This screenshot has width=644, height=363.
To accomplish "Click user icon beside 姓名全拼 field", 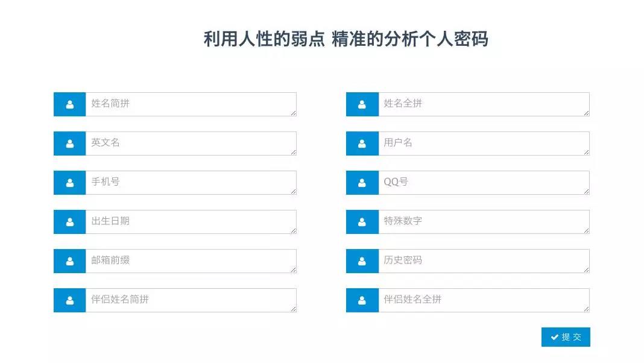I will 362,105.
